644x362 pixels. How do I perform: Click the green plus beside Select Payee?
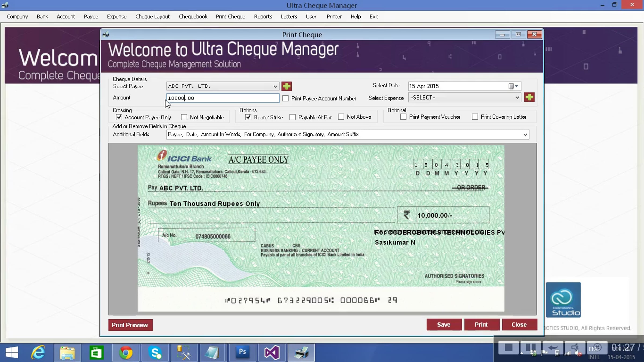(287, 86)
